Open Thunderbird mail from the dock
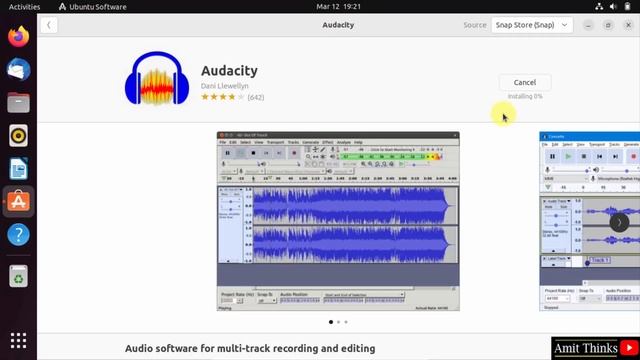640x360 pixels. point(18,70)
